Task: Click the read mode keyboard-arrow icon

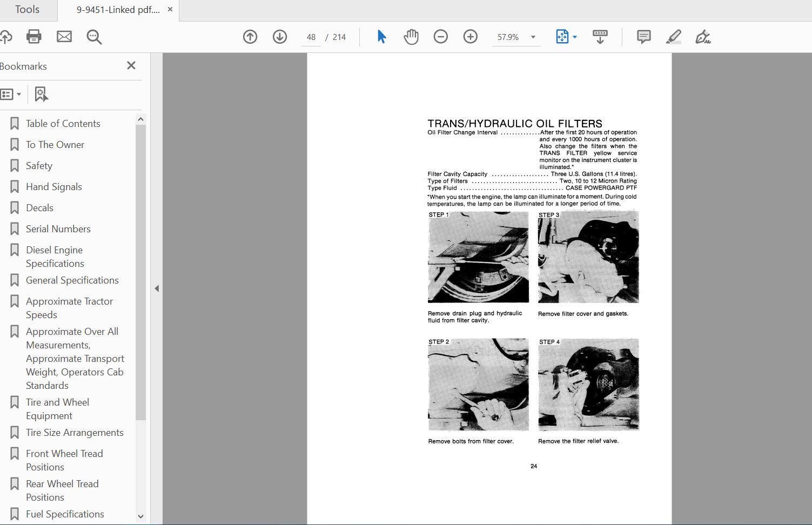Action: point(600,37)
